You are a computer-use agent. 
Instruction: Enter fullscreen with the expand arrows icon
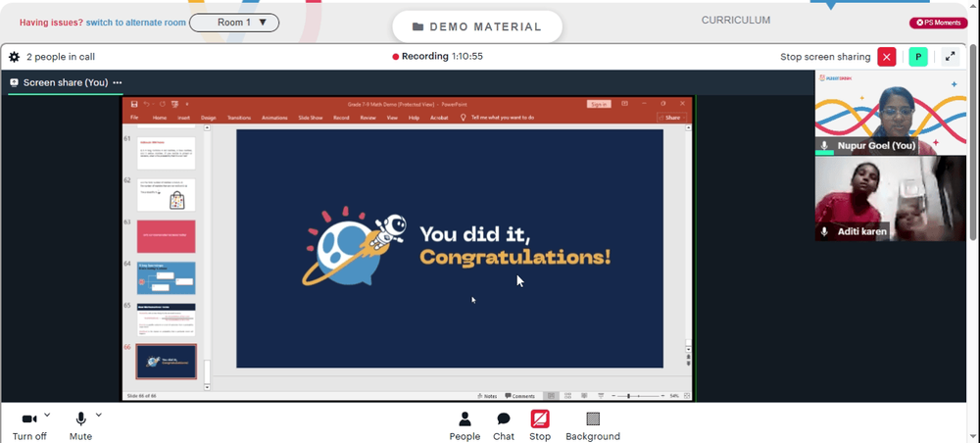pyautogui.click(x=950, y=57)
